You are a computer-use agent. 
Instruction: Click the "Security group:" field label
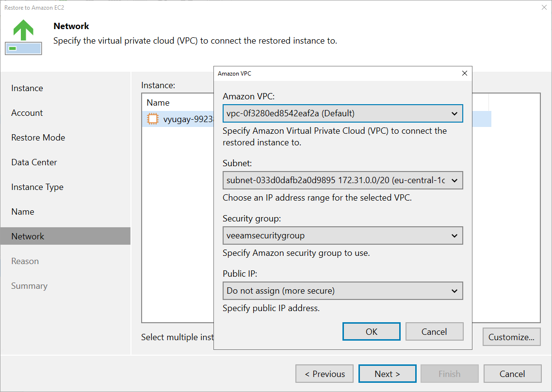click(252, 219)
